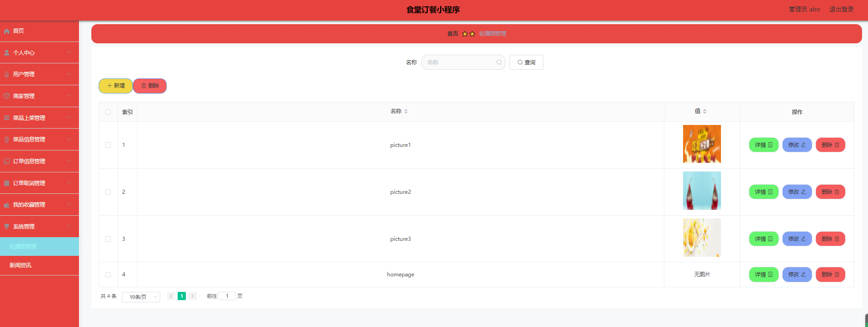The image size is (868, 327).
Task: Select the checkbox for homepage row
Action: point(108,275)
